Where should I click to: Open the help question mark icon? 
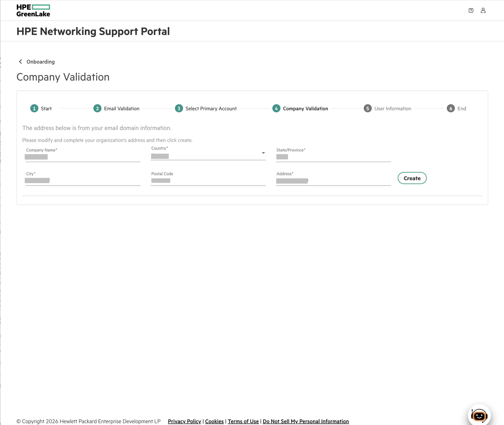pos(471,11)
